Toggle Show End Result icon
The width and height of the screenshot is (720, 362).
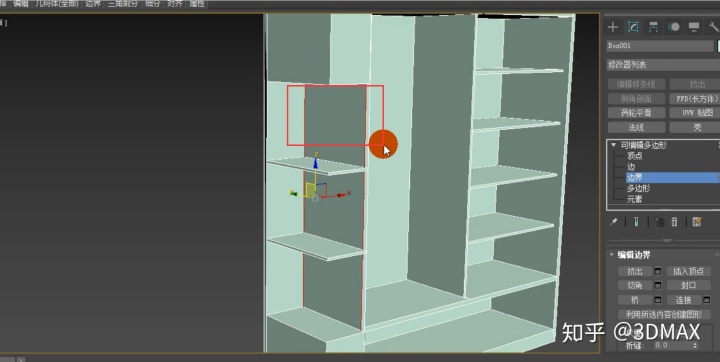point(636,222)
